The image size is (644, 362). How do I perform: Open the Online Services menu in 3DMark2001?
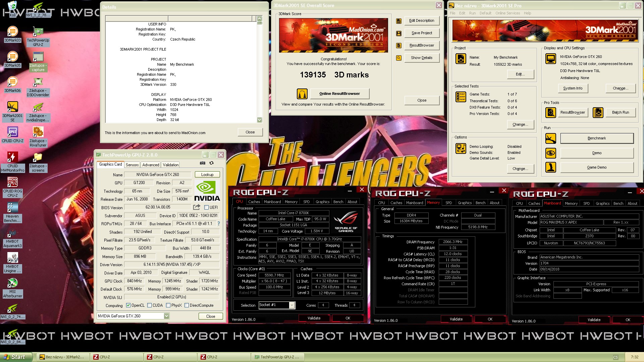pos(507,13)
